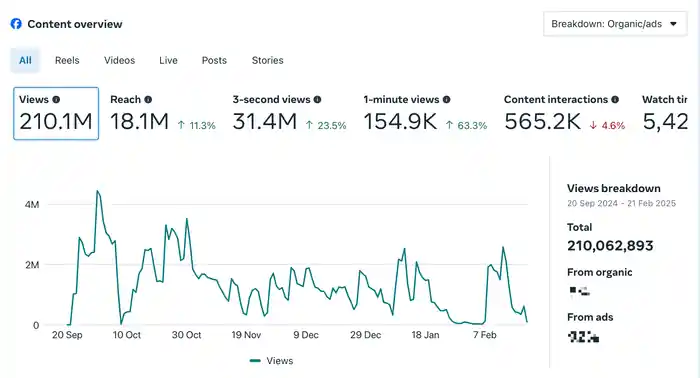
Task: Click the 2M y-axis label
Action: 32,265
